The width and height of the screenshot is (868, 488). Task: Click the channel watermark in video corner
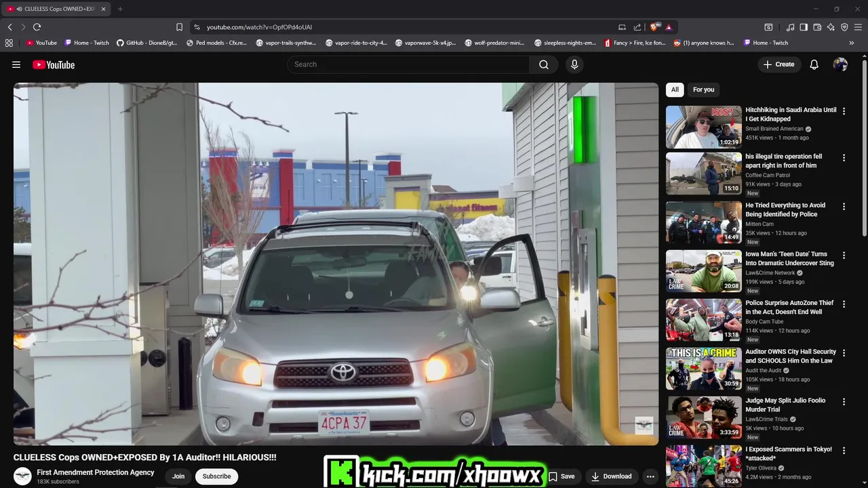point(644,426)
